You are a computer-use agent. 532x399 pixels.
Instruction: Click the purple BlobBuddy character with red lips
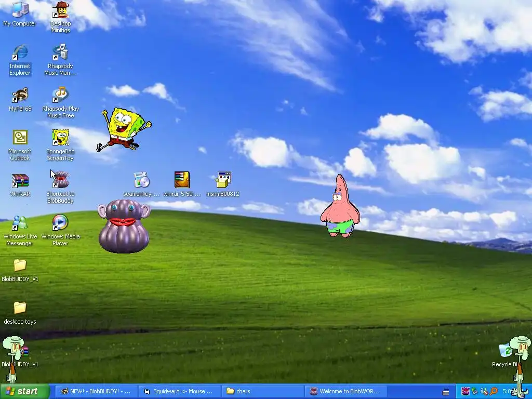coord(124,226)
